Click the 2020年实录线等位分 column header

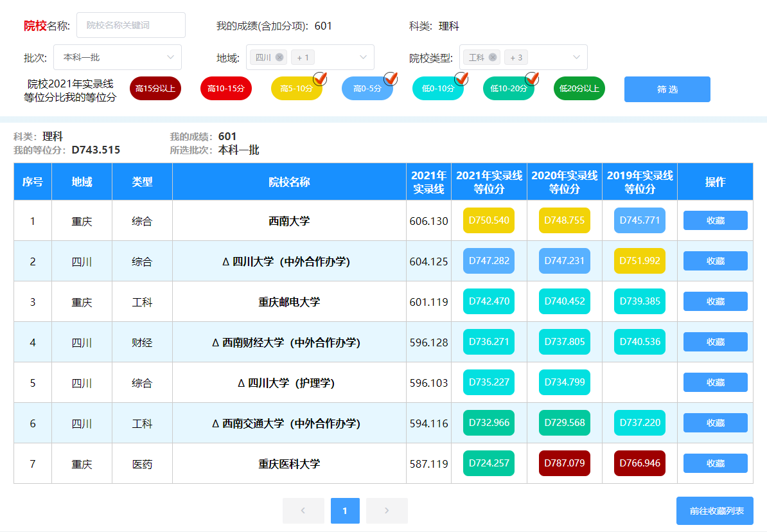(565, 182)
